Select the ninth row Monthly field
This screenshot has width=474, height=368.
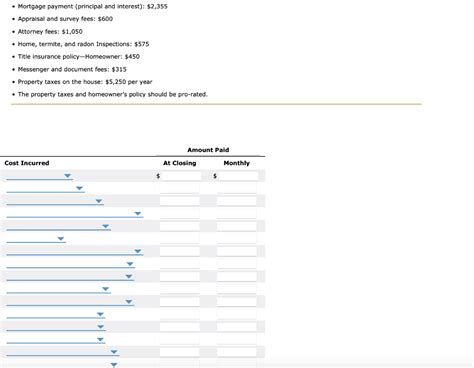(237, 277)
